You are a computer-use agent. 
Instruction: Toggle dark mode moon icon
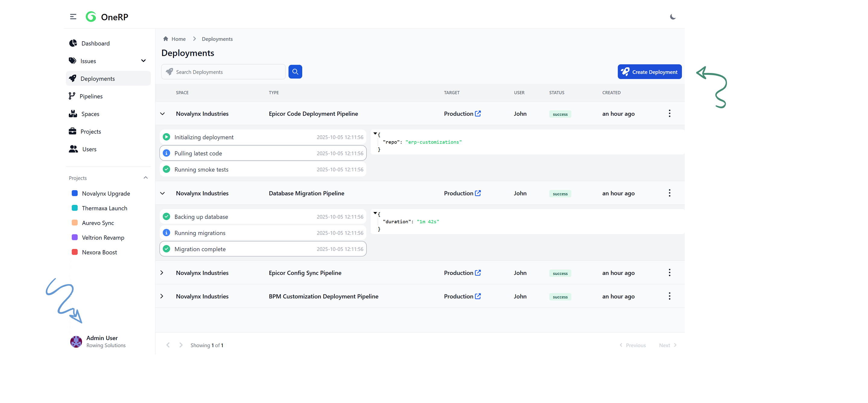tap(673, 17)
